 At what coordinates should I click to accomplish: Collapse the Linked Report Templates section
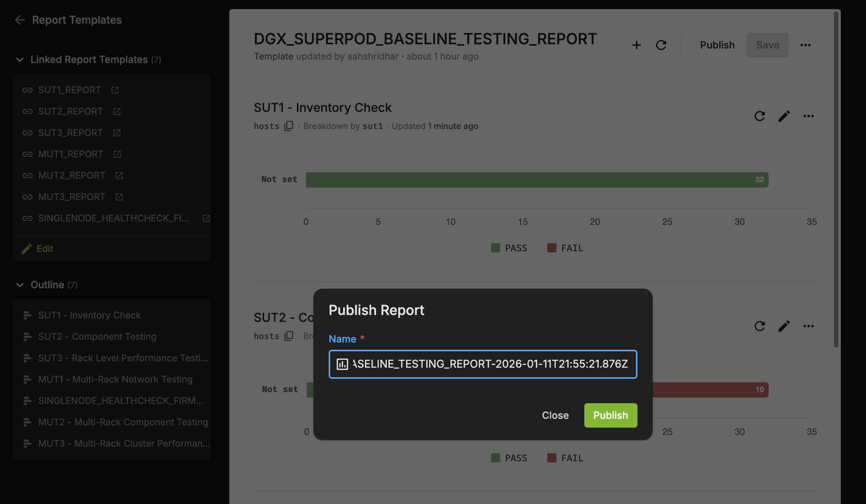(x=20, y=60)
